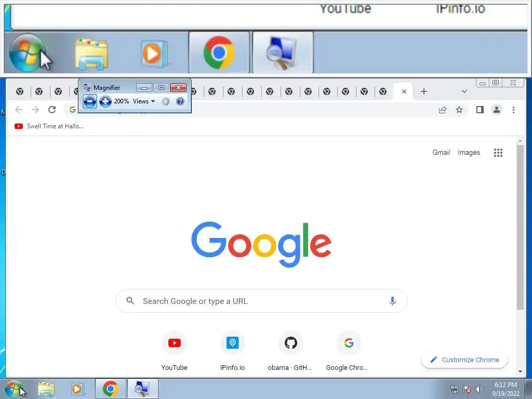Switch to the first Chrome tab

(20, 91)
